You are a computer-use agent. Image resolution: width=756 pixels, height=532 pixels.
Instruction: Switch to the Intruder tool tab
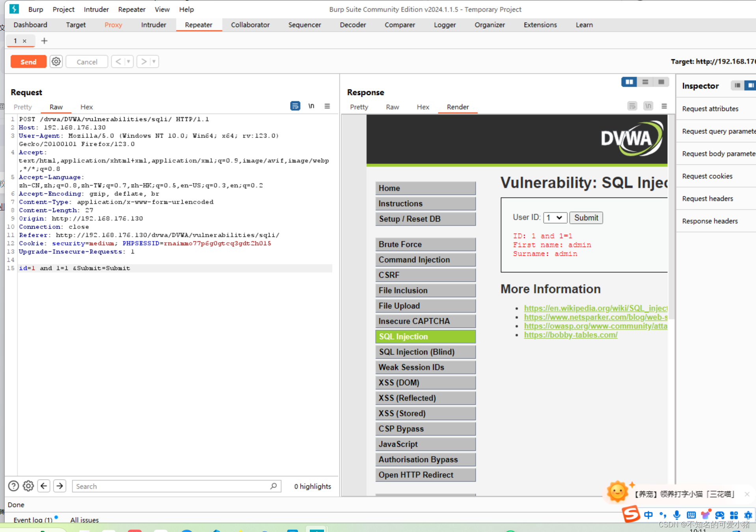153,25
